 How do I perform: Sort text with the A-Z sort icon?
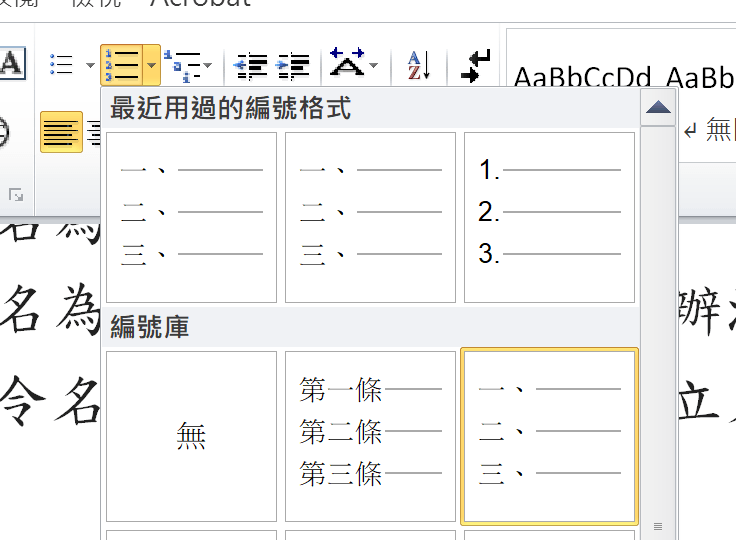pyautogui.click(x=418, y=66)
